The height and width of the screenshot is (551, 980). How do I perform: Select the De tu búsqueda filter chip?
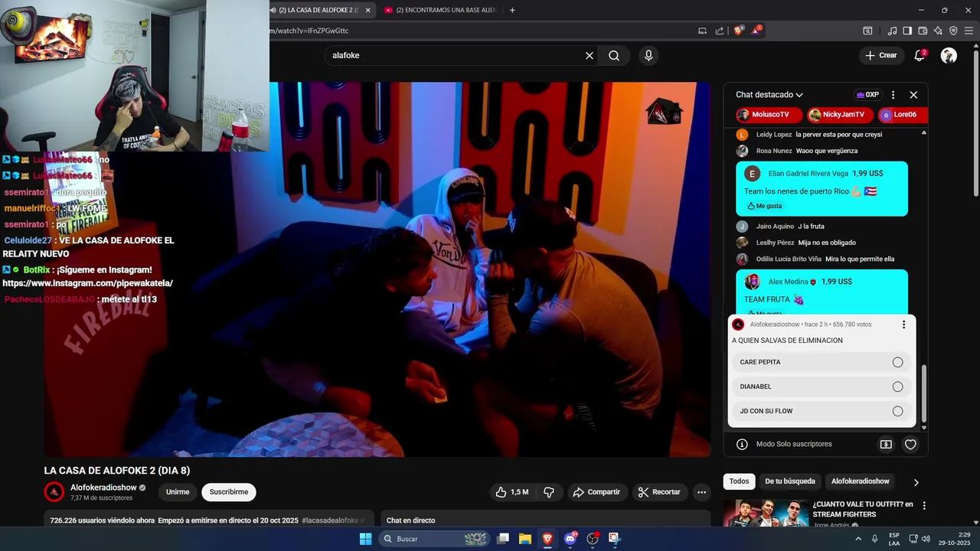click(x=790, y=481)
